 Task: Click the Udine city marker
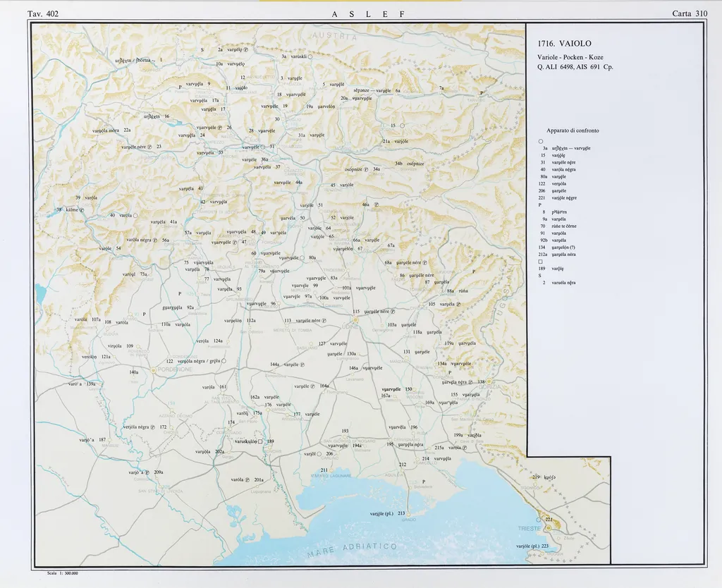click(355, 319)
